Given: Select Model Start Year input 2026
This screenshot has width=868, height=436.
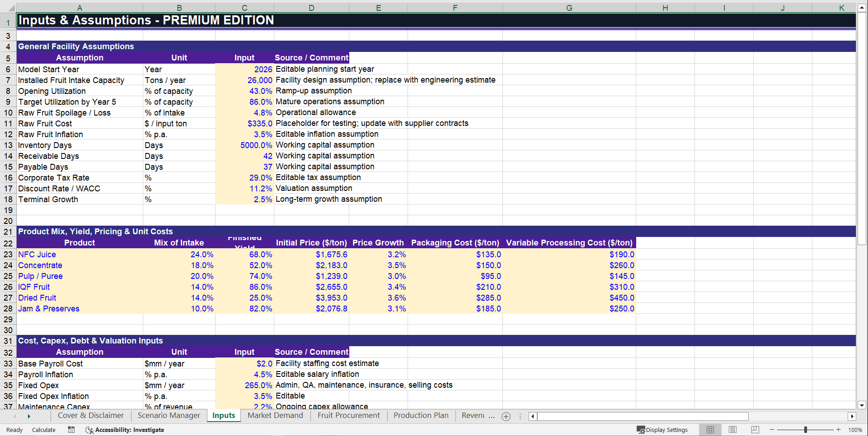Looking at the screenshot, I should (x=244, y=69).
